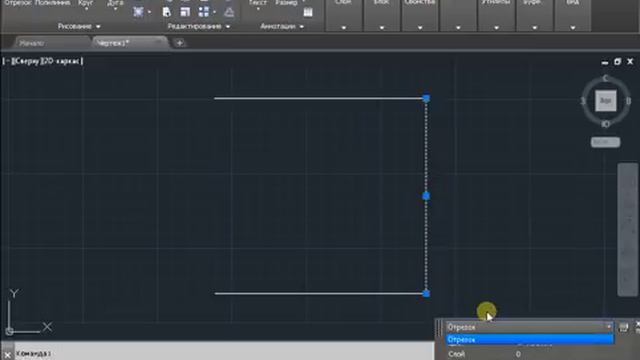The image size is (640, 360).
Task: Click the top blue grip of the dashed line
Action: (x=426, y=98)
